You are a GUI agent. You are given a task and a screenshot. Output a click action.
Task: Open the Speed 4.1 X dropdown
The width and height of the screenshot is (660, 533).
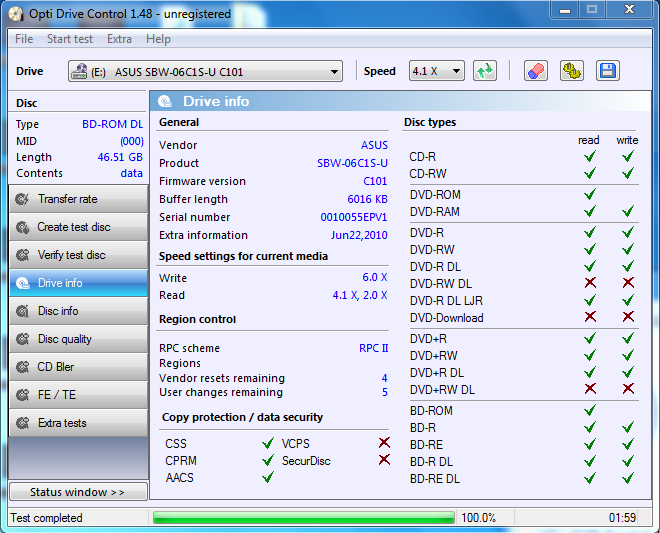click(x=436, y=71)
